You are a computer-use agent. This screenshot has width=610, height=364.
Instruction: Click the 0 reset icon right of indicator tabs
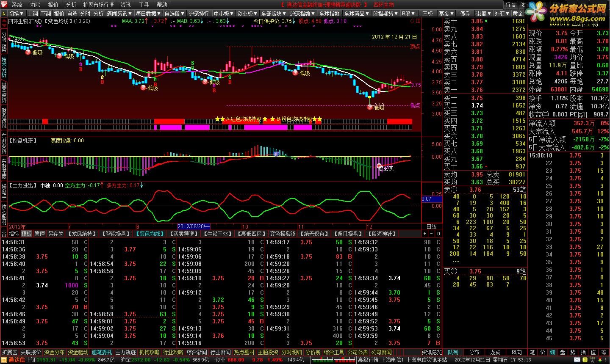(x=438, y=234)
